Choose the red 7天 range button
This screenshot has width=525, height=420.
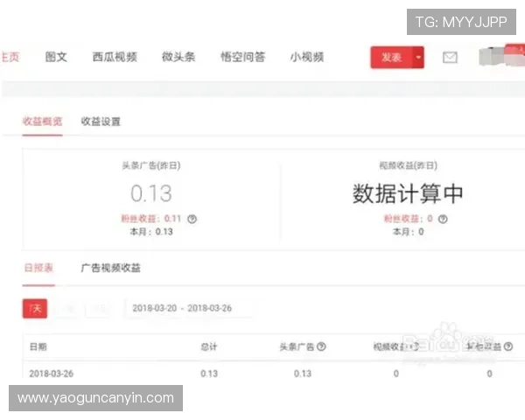coord(35,308)
